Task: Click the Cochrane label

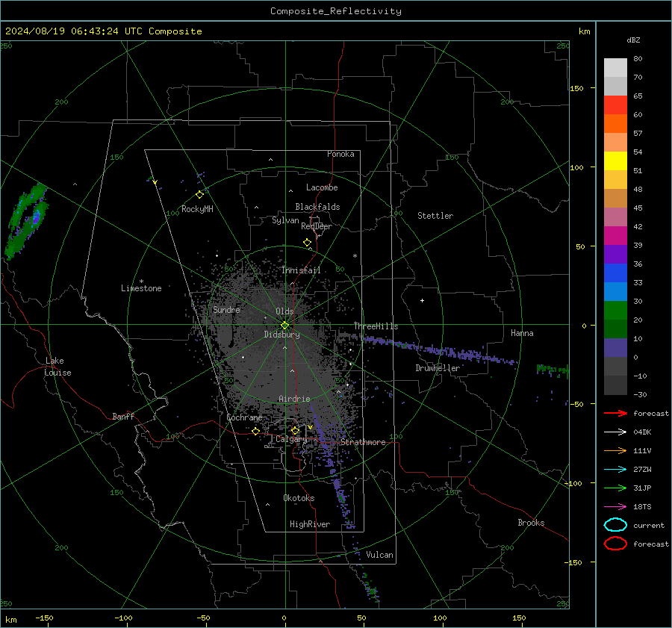Action: 244,417
